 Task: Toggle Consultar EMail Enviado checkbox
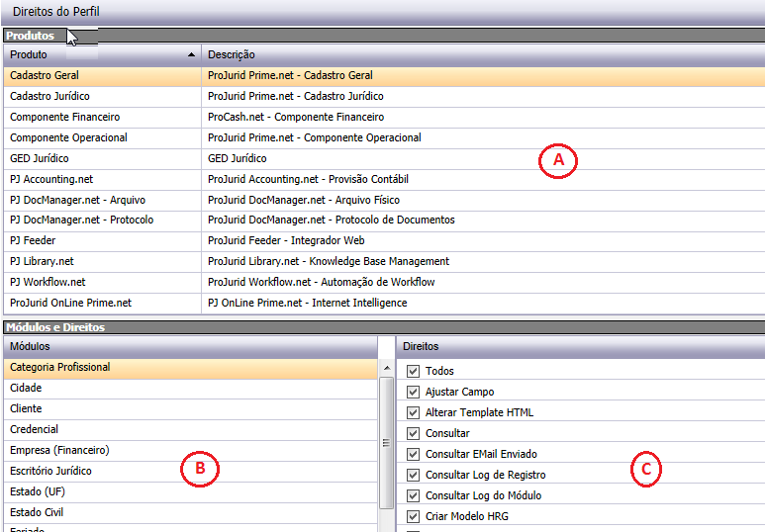coord(413,454)
